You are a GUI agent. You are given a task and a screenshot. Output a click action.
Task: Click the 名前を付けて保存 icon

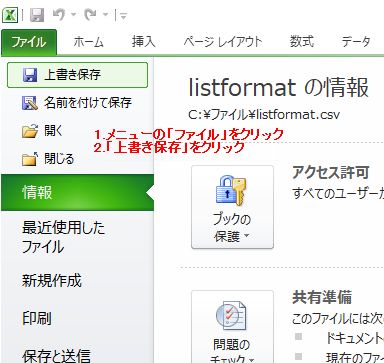pyautogui.click(x=30, y=103)
